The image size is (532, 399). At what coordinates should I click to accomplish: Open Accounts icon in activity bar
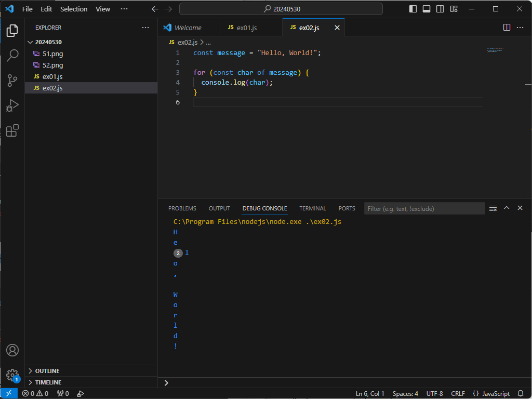coord(12,350)
